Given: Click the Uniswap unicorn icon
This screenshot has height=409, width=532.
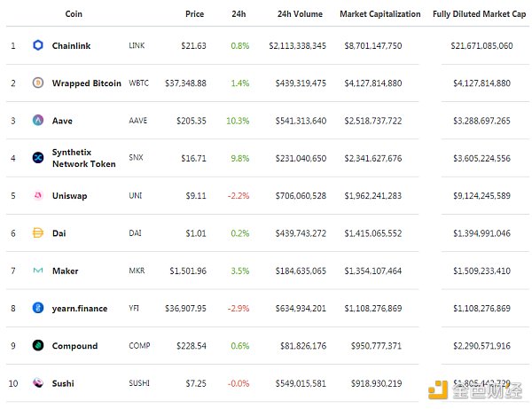Looking at the screenshot, I should (38, 195).
